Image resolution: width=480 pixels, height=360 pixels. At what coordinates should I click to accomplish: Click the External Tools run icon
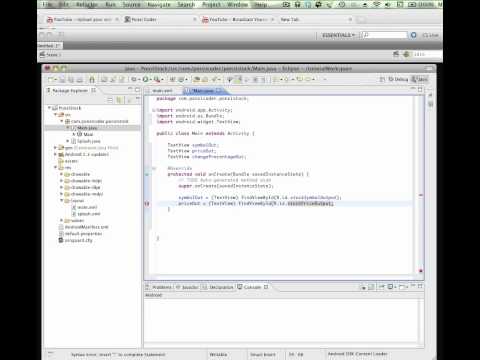point(156,79)
